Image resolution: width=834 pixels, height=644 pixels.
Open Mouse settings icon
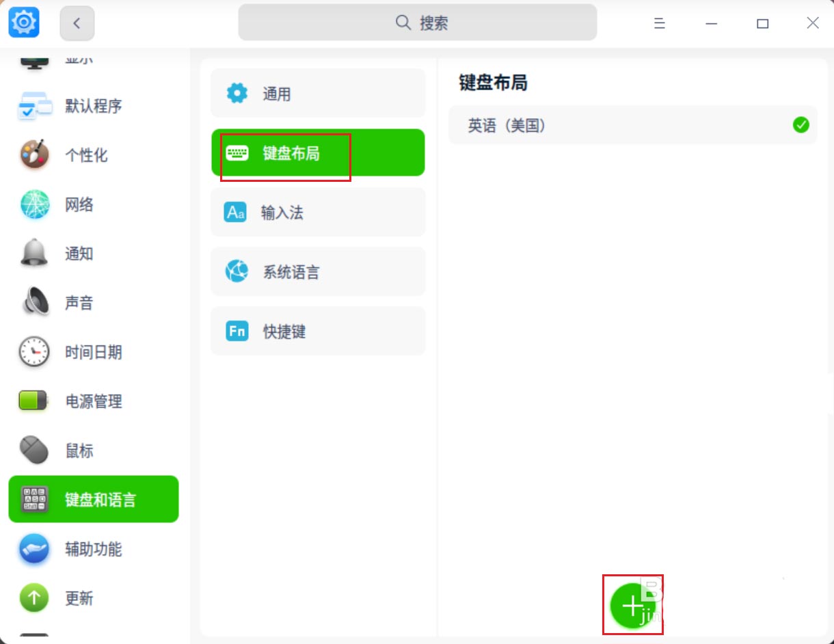pyautogui.click(x=34, y=451)
